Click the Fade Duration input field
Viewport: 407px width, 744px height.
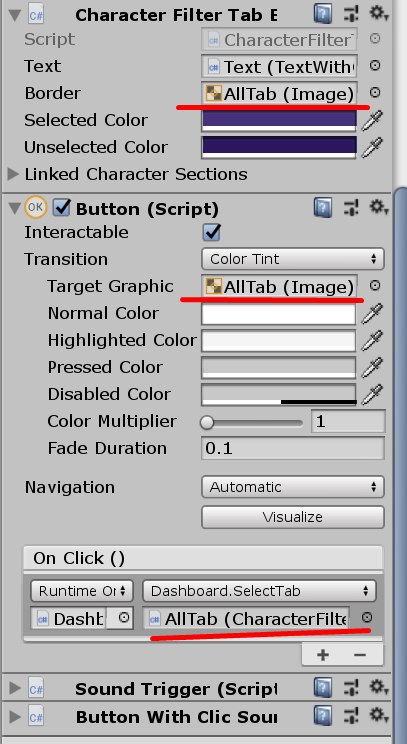[293, 448]
